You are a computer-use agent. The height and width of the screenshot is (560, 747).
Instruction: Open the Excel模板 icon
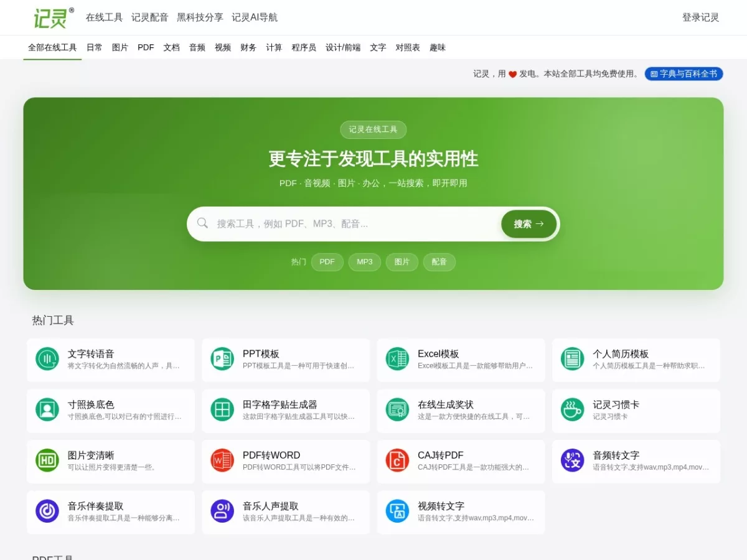click(x=397, y=359)
